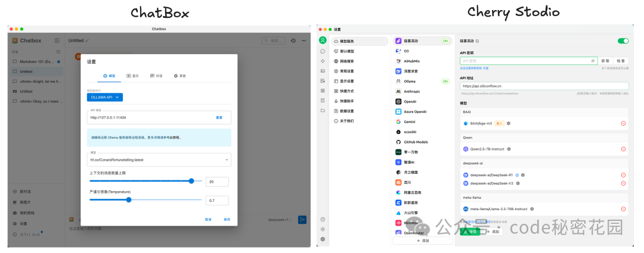Click the 检查 button next to API key
This screenshot has height=253, width=644.
(621, 61)
